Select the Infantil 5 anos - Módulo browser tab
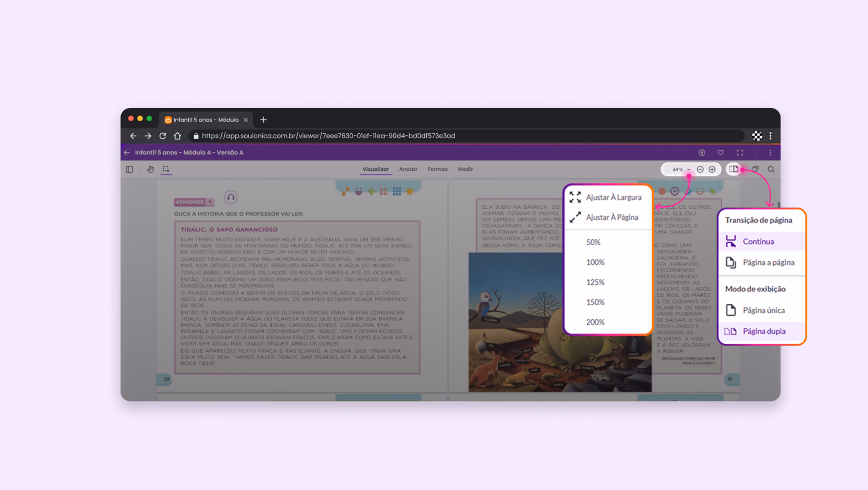This screenshot has width=868, height=490. (206, 120)
